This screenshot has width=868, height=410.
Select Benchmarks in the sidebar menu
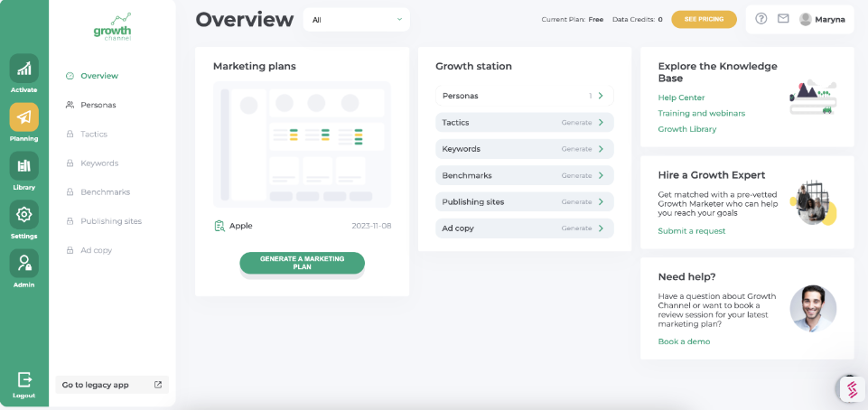coord(105,192)
